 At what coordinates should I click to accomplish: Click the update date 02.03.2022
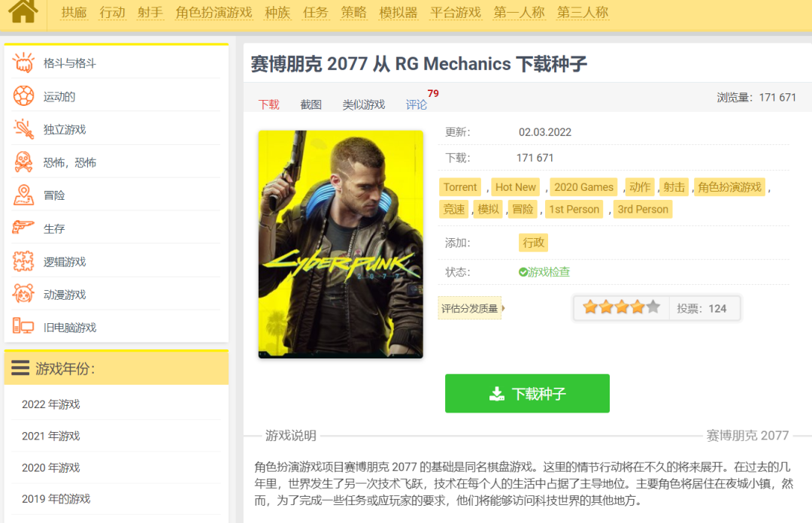(x=545, y=132)
